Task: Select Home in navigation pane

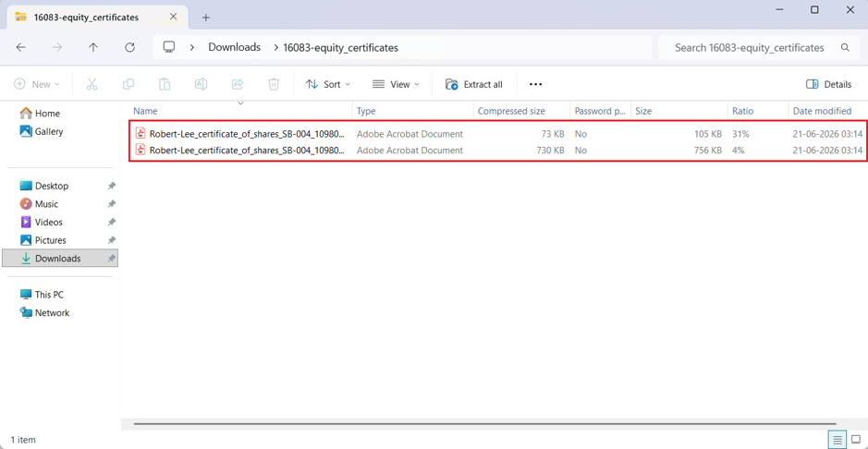Action: (x=41, y=114)
